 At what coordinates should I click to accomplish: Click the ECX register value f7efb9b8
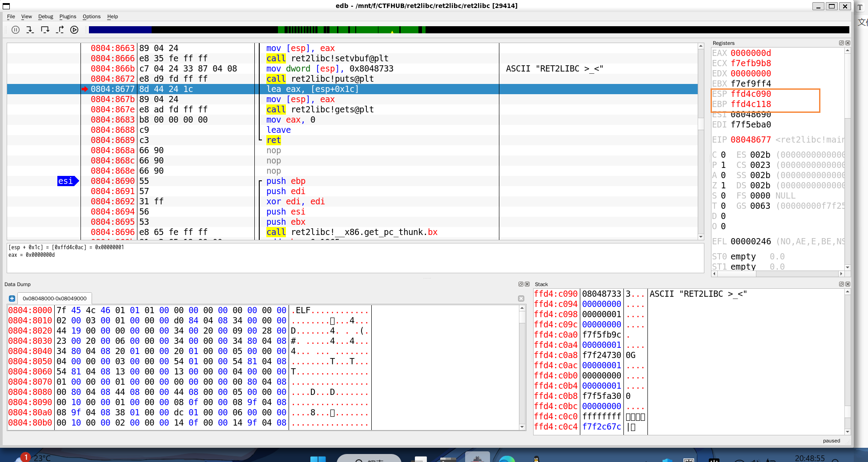[751, 63]
